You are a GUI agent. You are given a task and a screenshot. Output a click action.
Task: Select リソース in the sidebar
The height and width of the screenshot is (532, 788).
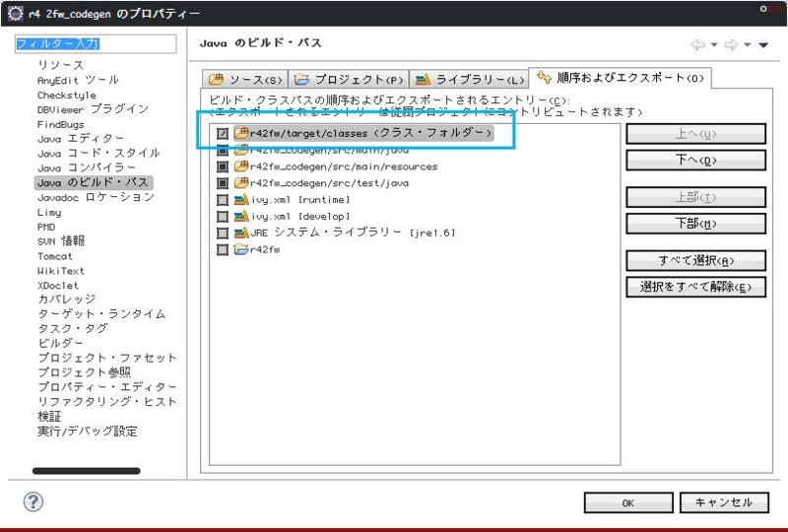[61, 65]
